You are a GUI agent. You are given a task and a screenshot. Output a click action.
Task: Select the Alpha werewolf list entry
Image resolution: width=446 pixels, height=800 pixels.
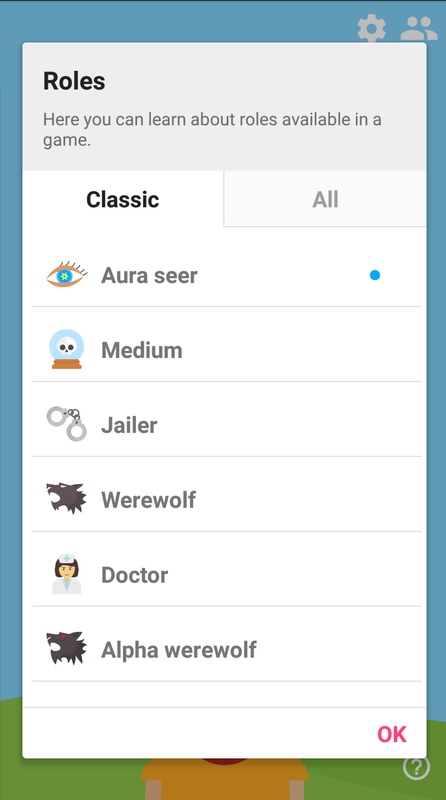[227, 649]
